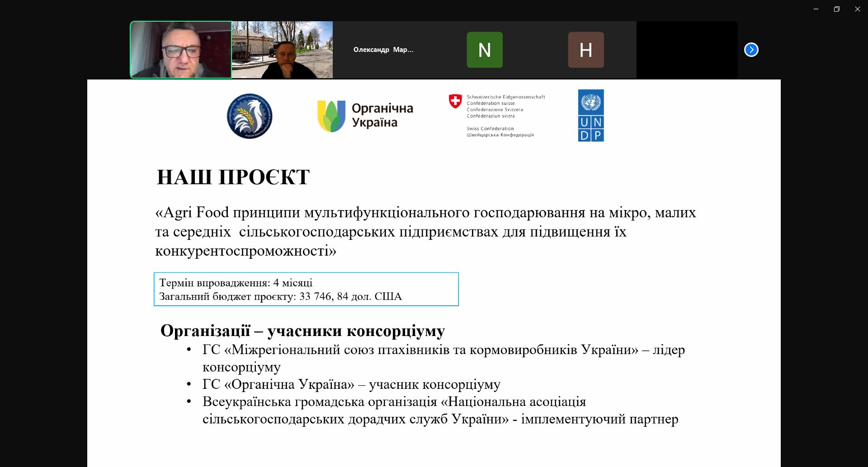
Task: Select the Олександр Мар... participant tile
Action: [x=383, y=50]
